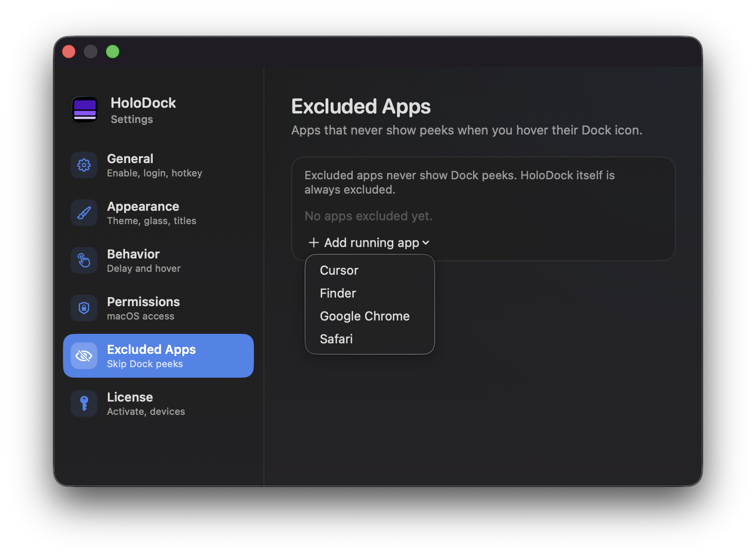
Task: Open the Permissions settings
Action: (158, 308)
